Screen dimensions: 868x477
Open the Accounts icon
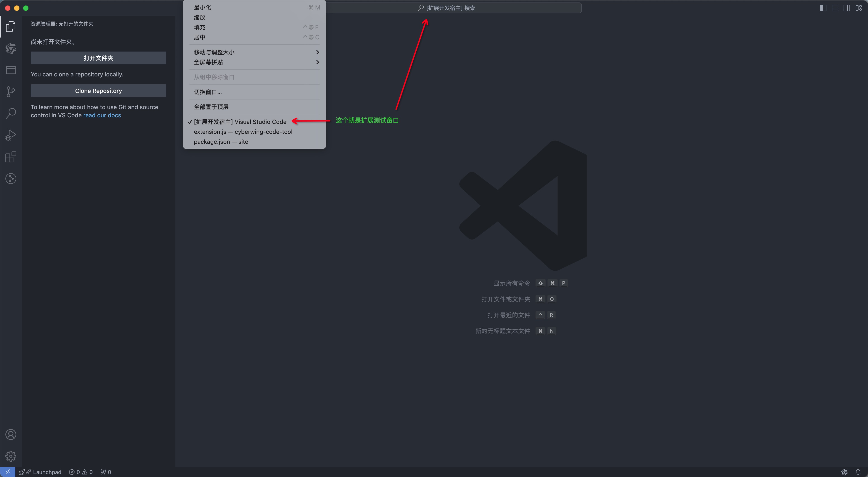tap(11, 434)
